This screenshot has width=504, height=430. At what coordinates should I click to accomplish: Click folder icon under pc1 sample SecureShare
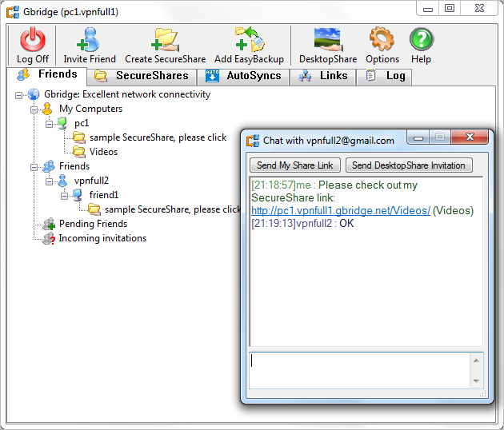78,137
